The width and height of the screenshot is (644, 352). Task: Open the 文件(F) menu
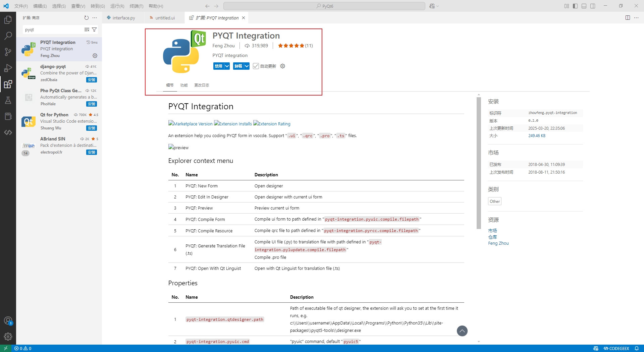21,6
